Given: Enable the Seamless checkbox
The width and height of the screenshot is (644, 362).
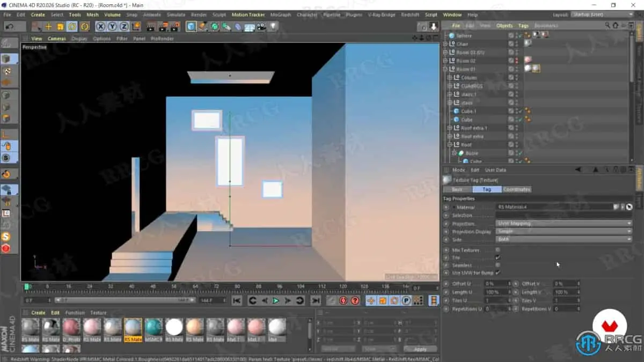Looking at the screenshot, I should (x=498, y=265).
